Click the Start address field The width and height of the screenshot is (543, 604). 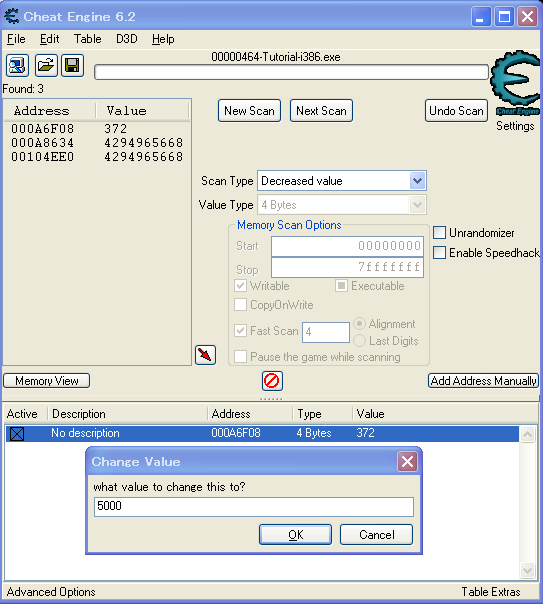pyautogui.click(x=347, y=246)
